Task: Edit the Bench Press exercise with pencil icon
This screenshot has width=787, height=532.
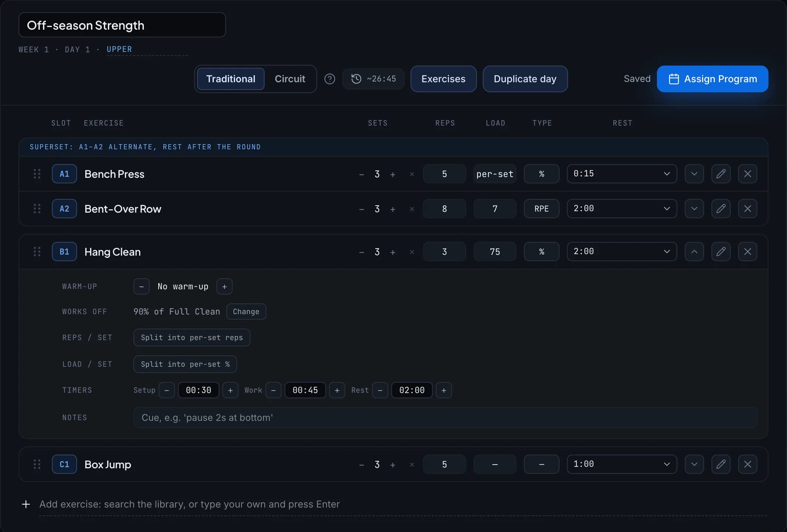Action: (x=721, y=174)
